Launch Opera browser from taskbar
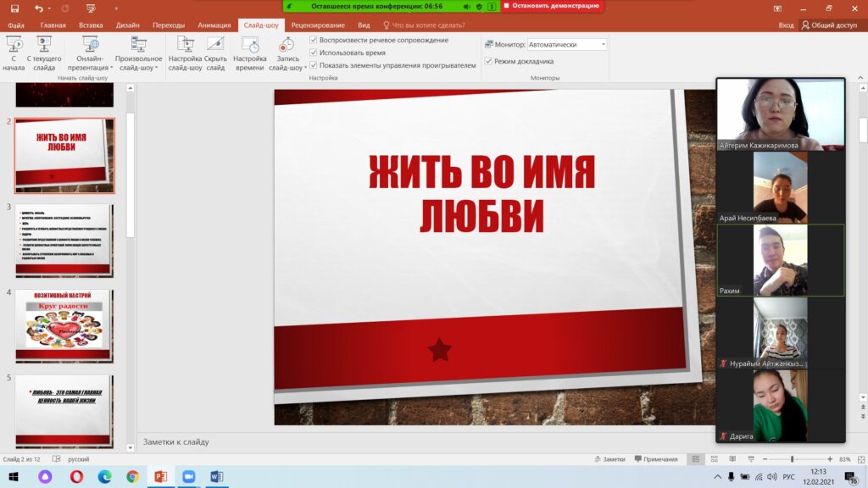The width and height of the screenshot is (868, 488). 76,476
